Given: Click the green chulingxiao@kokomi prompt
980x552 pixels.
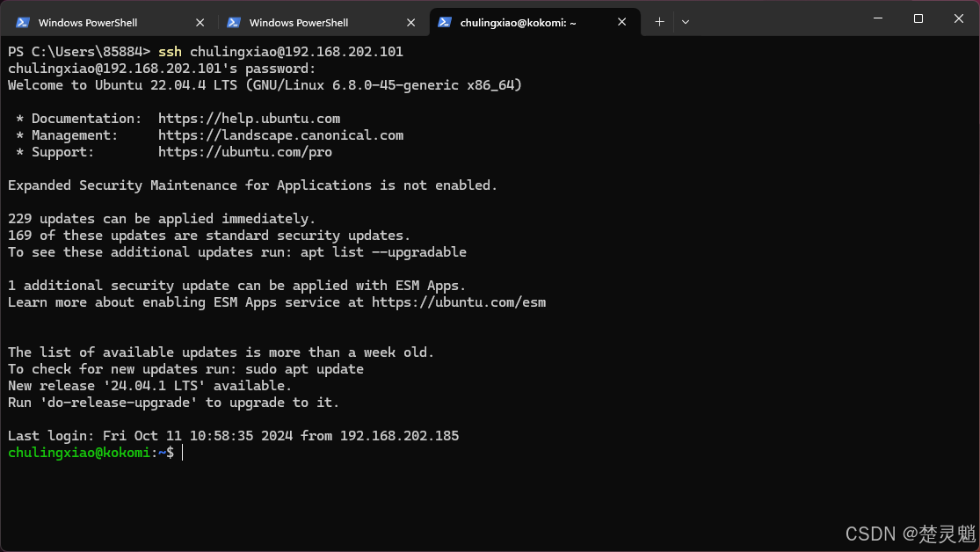Looking at the screenshot, I should coord(79,453).
